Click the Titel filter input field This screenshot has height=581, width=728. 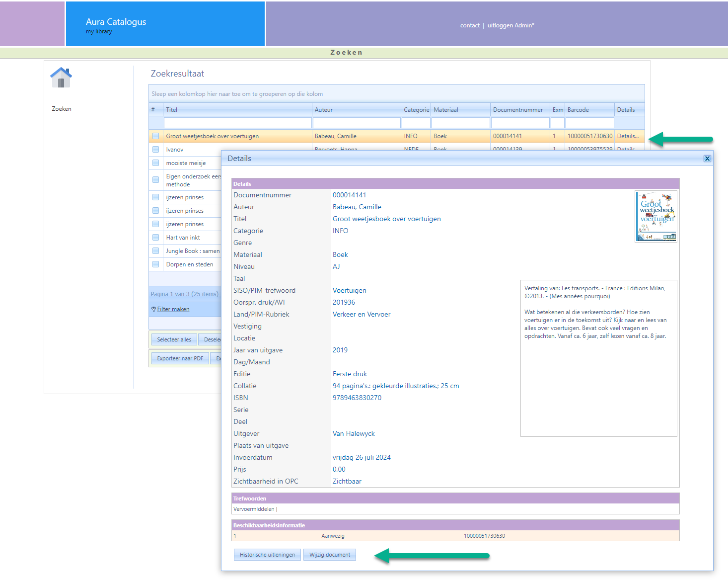[237, 123]
